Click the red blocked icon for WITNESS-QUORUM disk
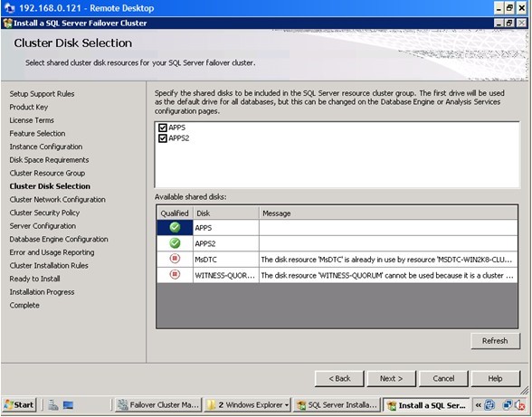This screenshot has height=417, width=532. click(x=175, y=274)
